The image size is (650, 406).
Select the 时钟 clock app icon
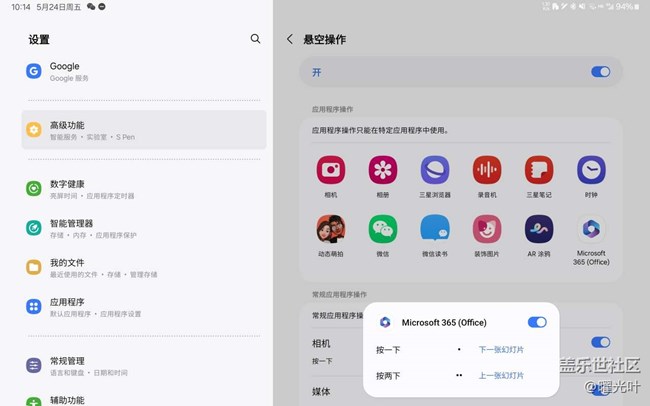[x=591, y=169]
